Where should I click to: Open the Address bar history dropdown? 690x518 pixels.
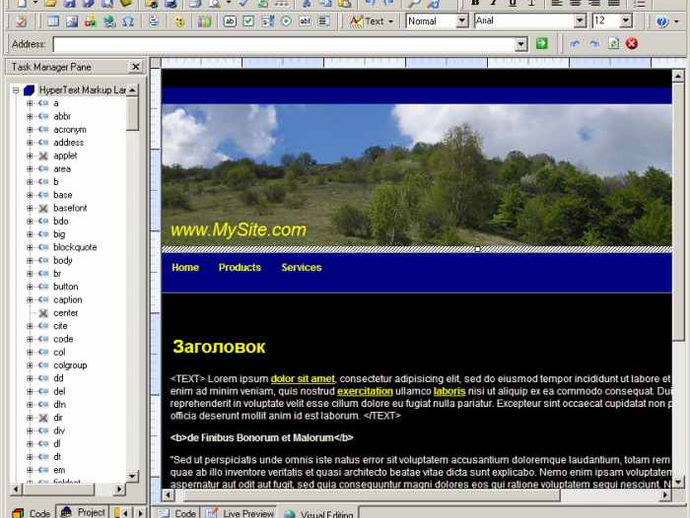coord(521,44)
